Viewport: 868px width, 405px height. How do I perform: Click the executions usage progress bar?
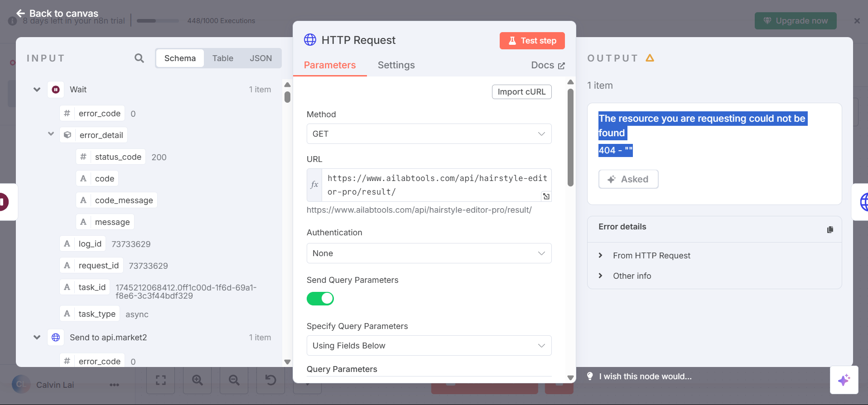[x=158, y=21]
